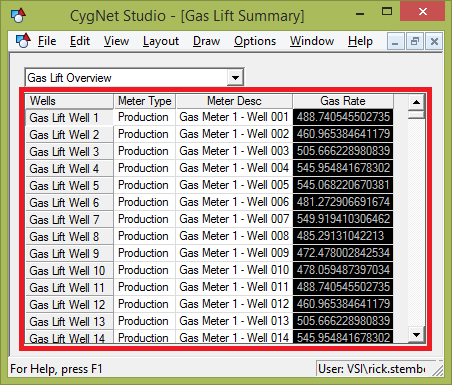The image size is (452, 385).
Task: Select row Gas Lift Well 3
Action: (69, 152)
